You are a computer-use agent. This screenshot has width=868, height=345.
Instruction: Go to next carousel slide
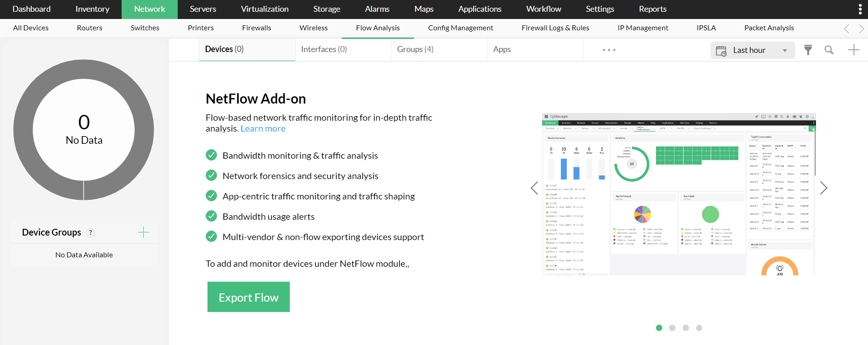tap(824, 188)
